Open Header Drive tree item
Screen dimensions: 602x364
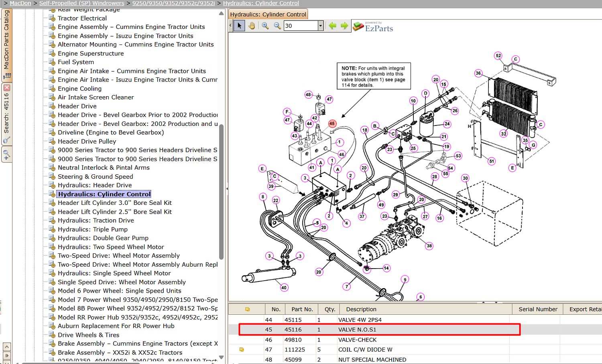77,106
